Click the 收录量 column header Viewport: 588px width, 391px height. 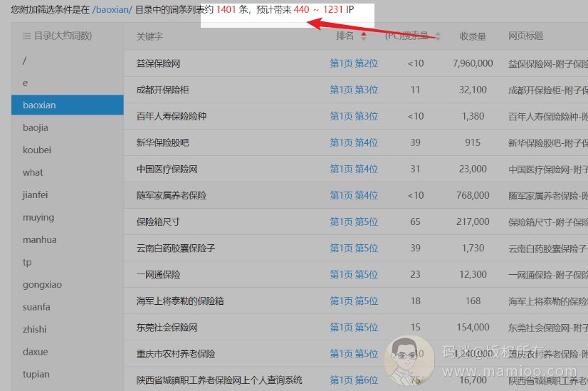coord(473,36)
